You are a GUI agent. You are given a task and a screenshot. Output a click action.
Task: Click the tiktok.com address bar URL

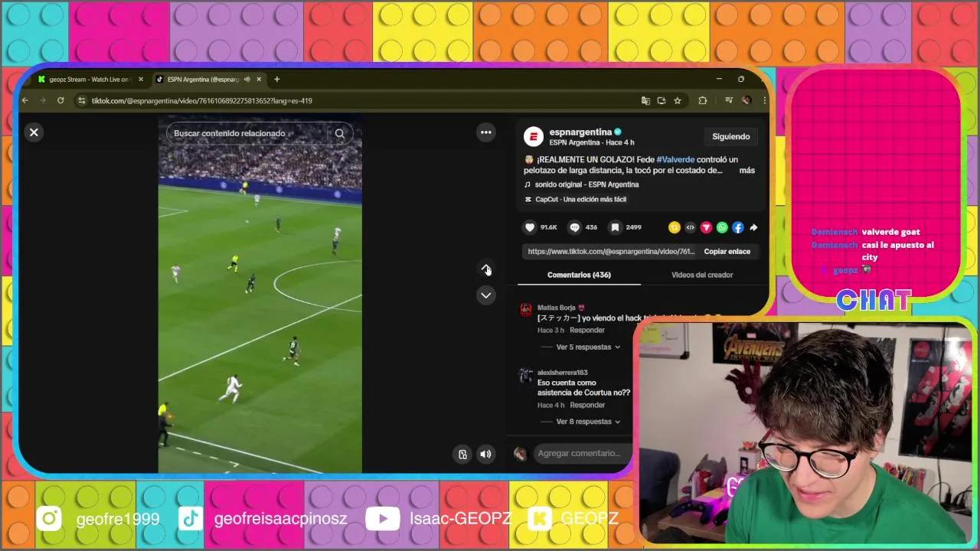tap(202, 100)
